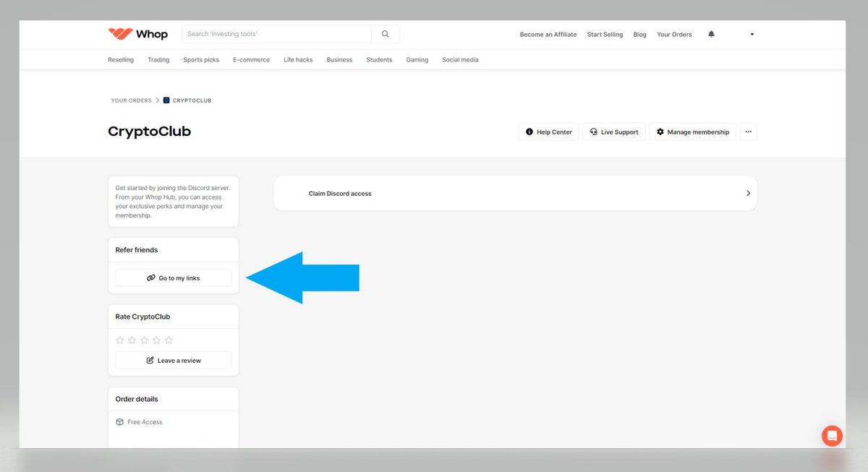Click Go to my links button
Screen dimensions: 868x472
173,278
